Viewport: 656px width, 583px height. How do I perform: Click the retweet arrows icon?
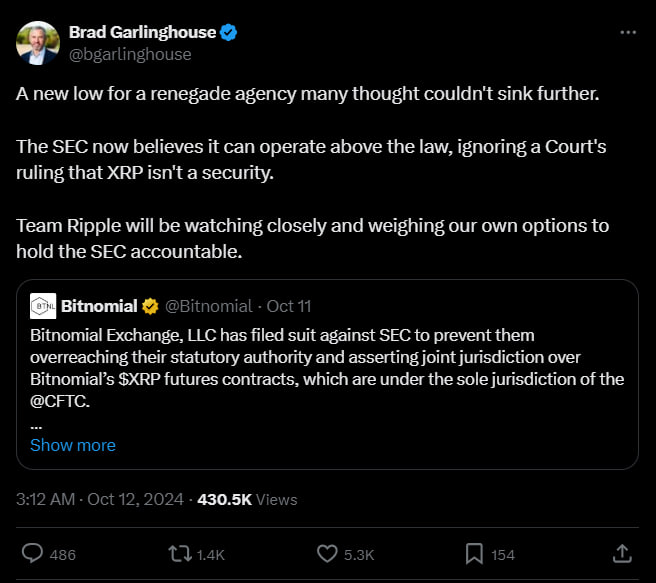point(181,553)
